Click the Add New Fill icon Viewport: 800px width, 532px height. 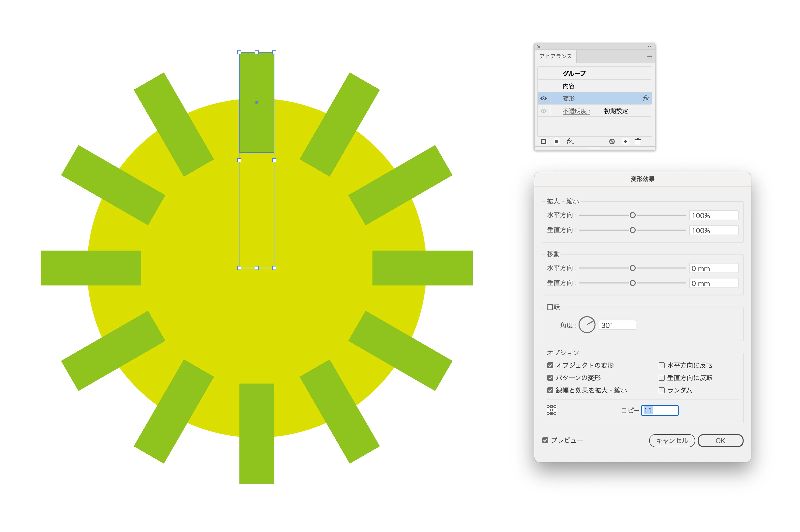556,141
